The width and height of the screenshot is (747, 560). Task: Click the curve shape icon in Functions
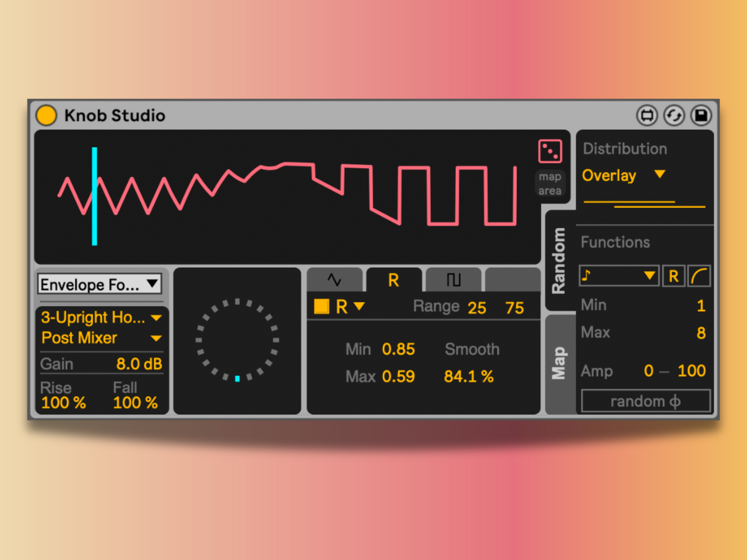pyautogui.click(x=699, y=276)
